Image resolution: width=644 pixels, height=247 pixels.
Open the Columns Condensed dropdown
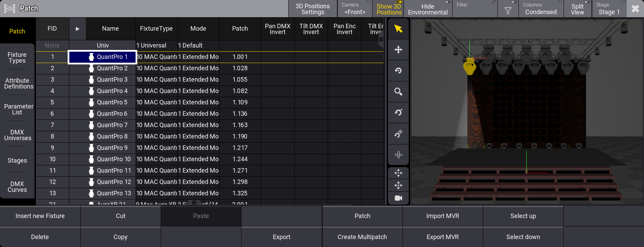click(541, 9)
